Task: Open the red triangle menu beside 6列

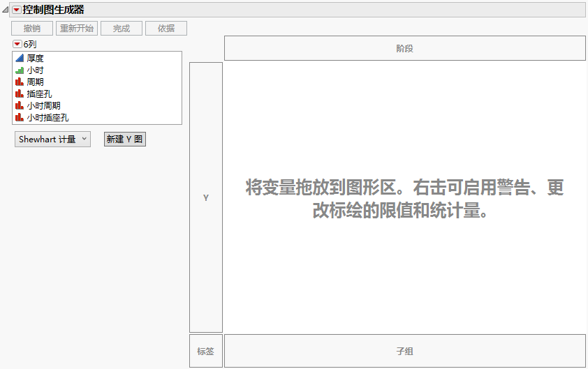Action: [x=17, y=44]
